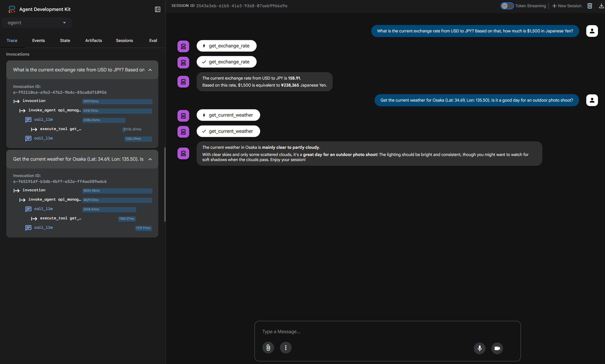The image size is (605, 364).
Task: Click the get_exchange_rate function call chip
Action: point(226,46)
